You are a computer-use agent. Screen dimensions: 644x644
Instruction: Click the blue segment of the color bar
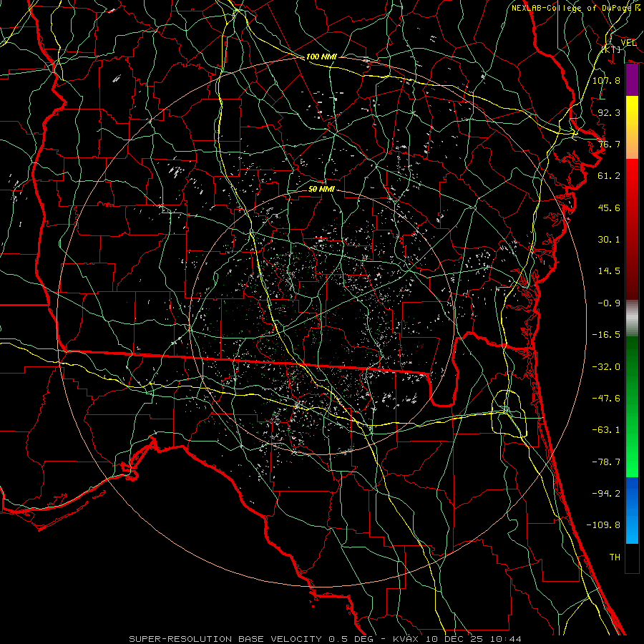tap(632, 510)
